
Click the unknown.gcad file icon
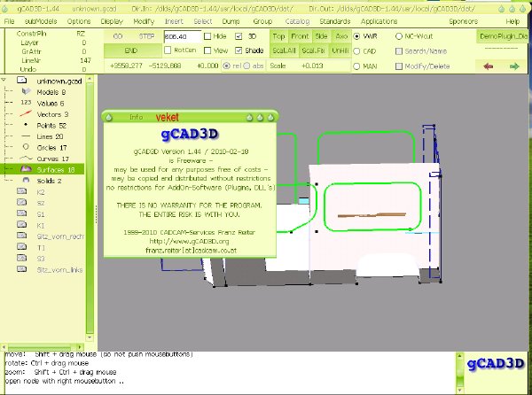21,81
